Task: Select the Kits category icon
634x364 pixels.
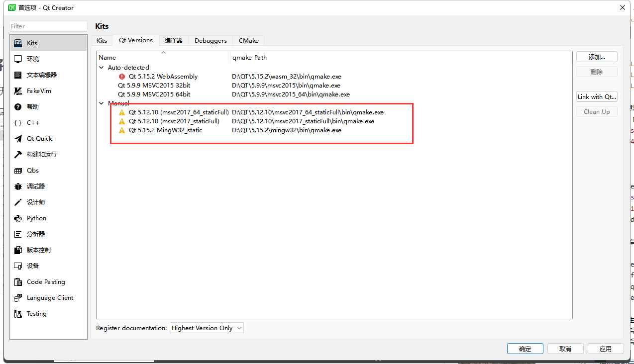Action: click(x=18, y=43)
